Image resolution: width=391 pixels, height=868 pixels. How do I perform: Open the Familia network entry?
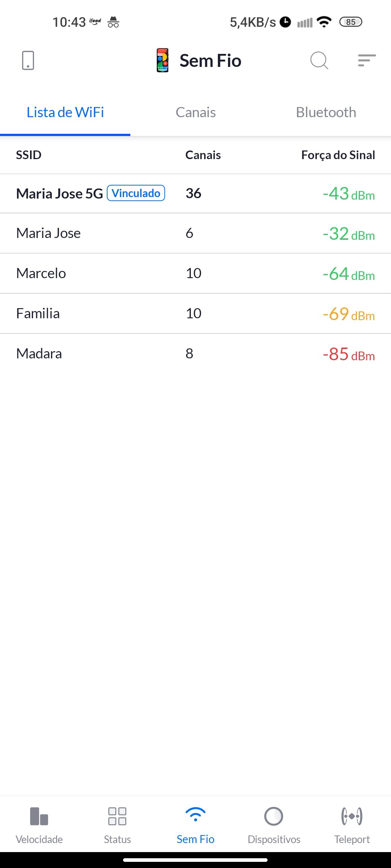click(x=38, y=314)
